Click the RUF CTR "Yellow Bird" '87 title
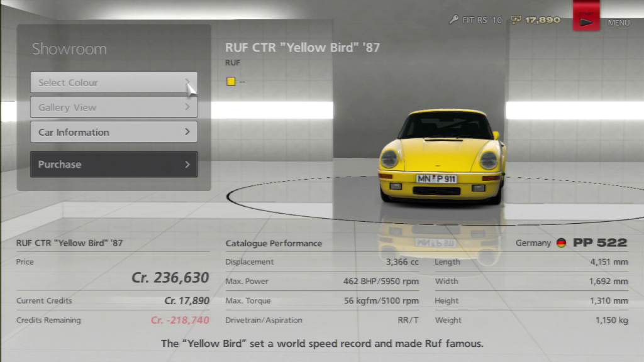Viewport: 644px width, 362px height. [x=303, y=48]
